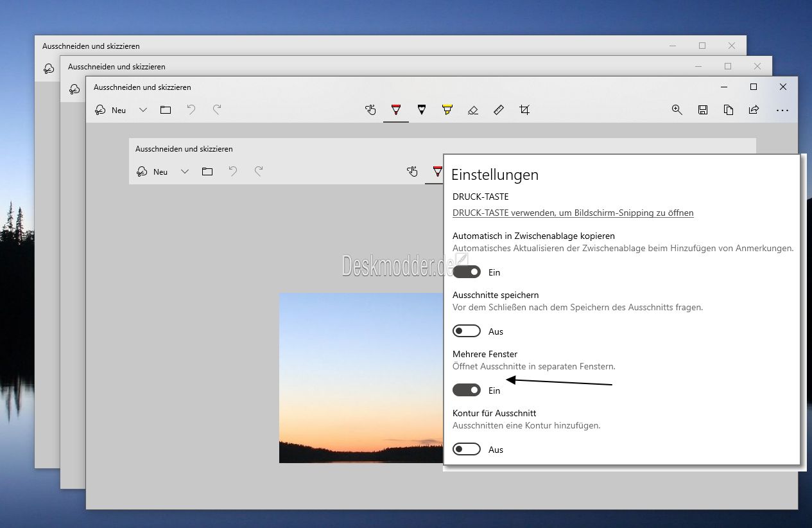
Task: Toggle touch writing hand icon
Action: pos(370,110)
